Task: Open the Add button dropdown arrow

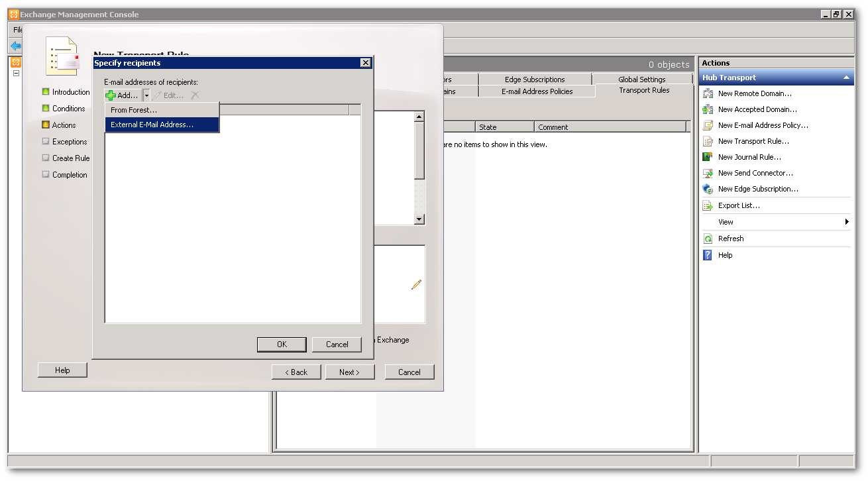Action: pyautogui.click(x=146, y=95)
